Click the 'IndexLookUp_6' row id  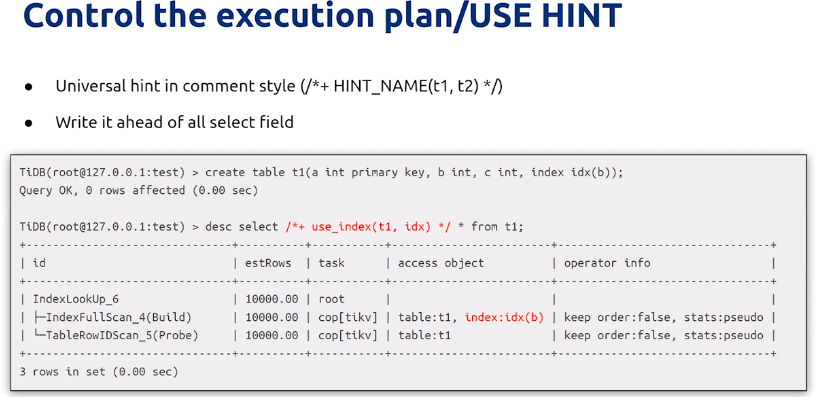75,299
